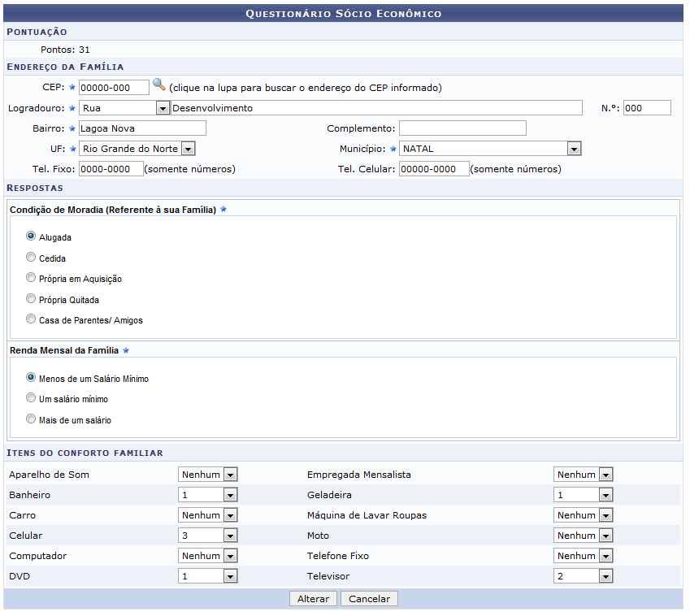Open the Geladeira quantity dropdown
690x616 pixels.
[x=605, y=495]
